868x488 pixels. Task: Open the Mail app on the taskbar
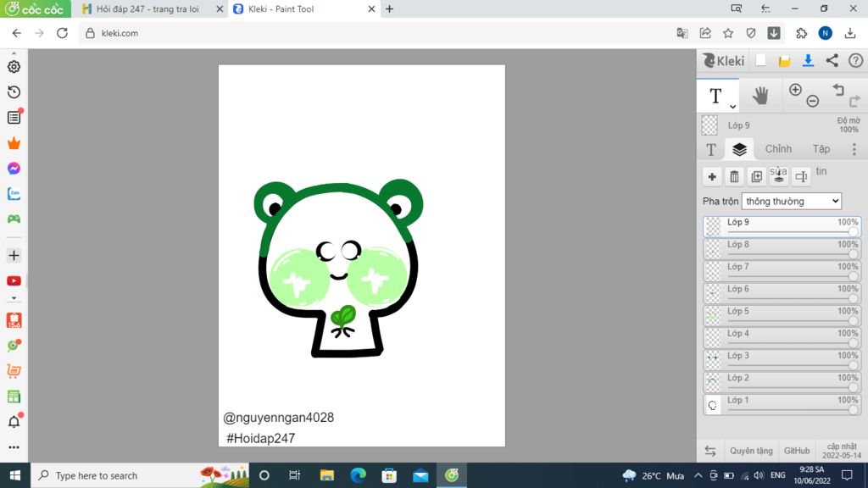(420, 475)
